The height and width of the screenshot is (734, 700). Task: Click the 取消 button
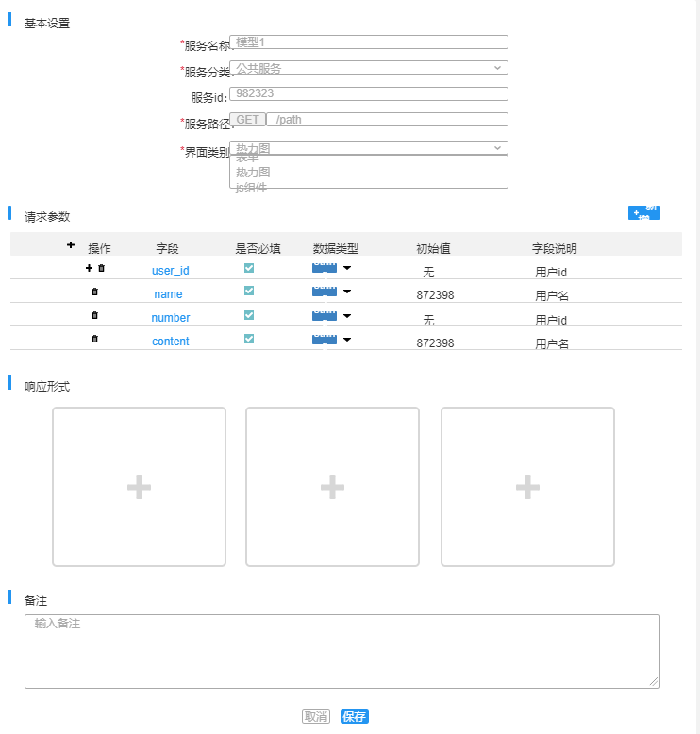coord(316,716)
